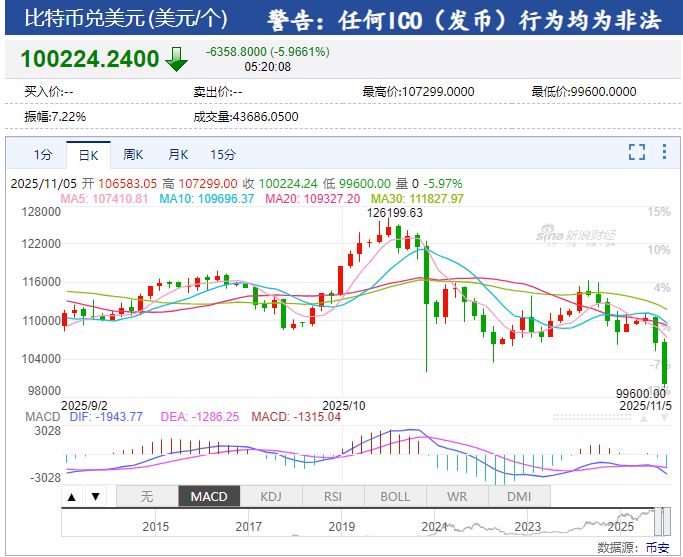Click 2019 on the overview timeline

342,526
